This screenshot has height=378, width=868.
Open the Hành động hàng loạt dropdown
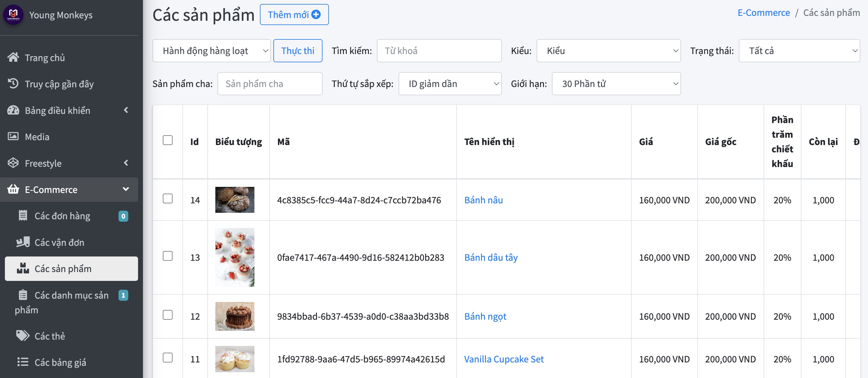(211, 51)
